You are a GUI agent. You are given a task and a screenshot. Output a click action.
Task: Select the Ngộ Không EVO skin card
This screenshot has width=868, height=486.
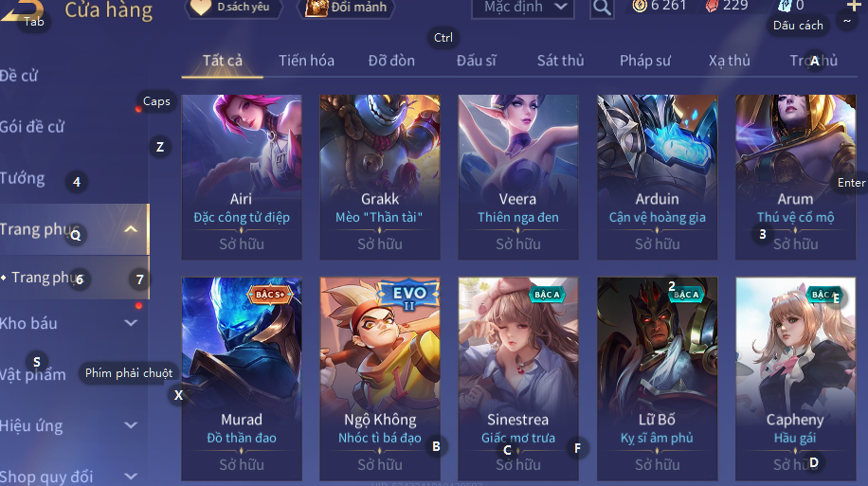coord(380,379)
